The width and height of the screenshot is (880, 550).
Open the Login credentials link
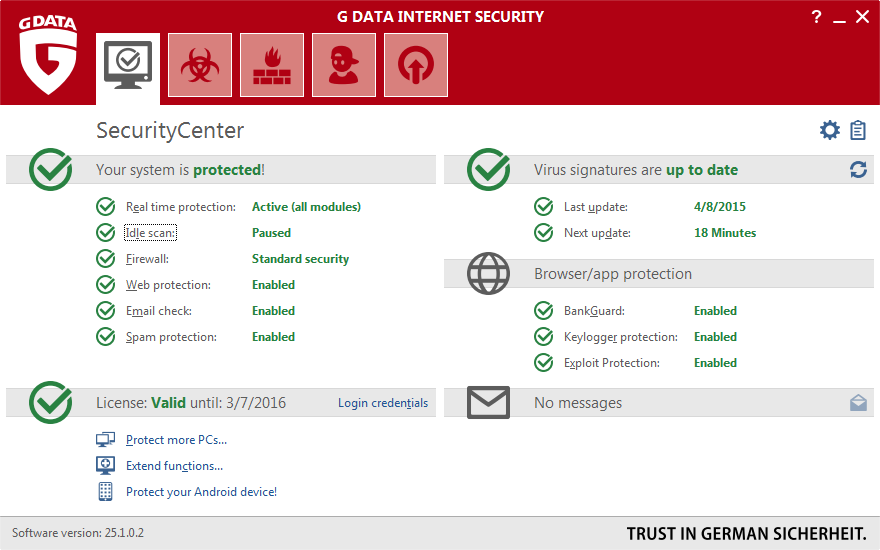point(382,403)
